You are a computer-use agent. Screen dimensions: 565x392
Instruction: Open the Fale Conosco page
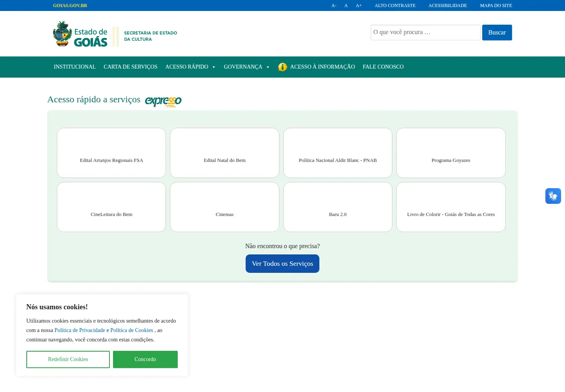383,67
